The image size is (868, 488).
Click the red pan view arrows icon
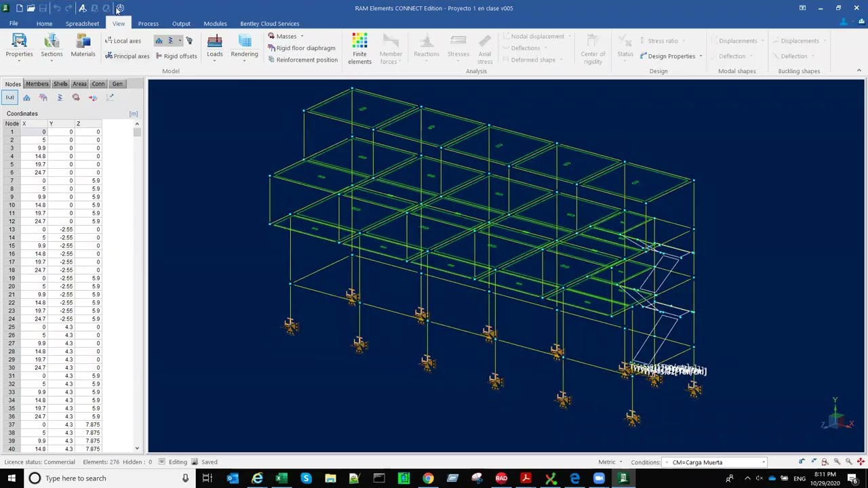[x=860, y=462]
